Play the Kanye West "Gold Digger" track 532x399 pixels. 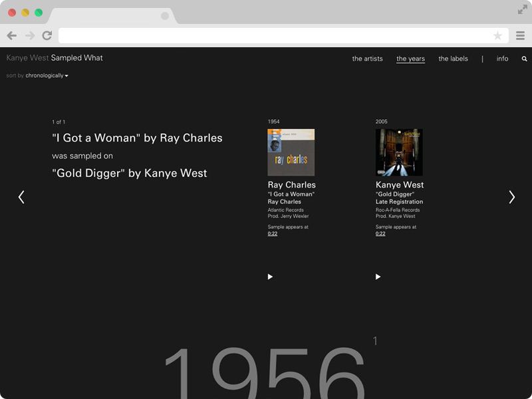(378, 277)
